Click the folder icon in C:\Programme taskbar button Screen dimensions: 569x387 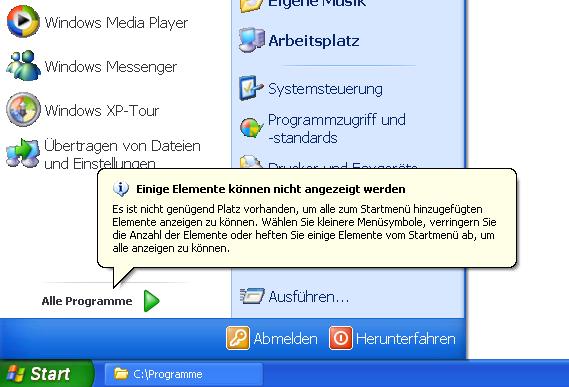click(121, 374)
